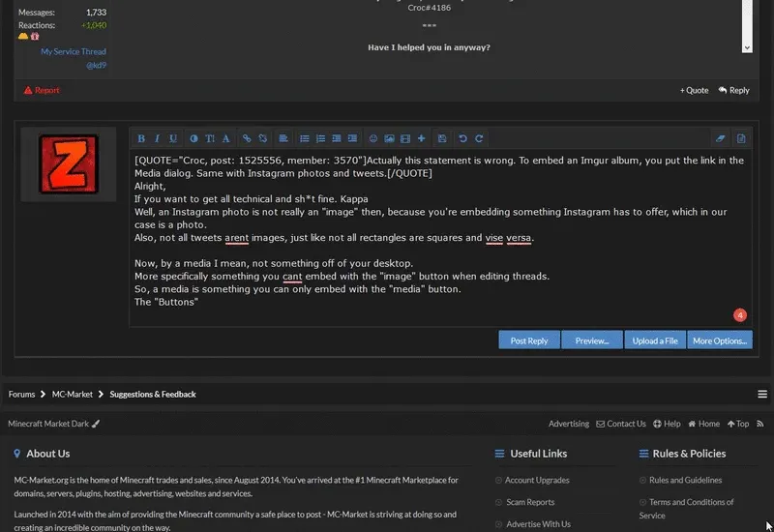Viewport: 774px width, 532px height.
Task: Click the signature scrollbar down arrow
Action: tap(747, 47)
